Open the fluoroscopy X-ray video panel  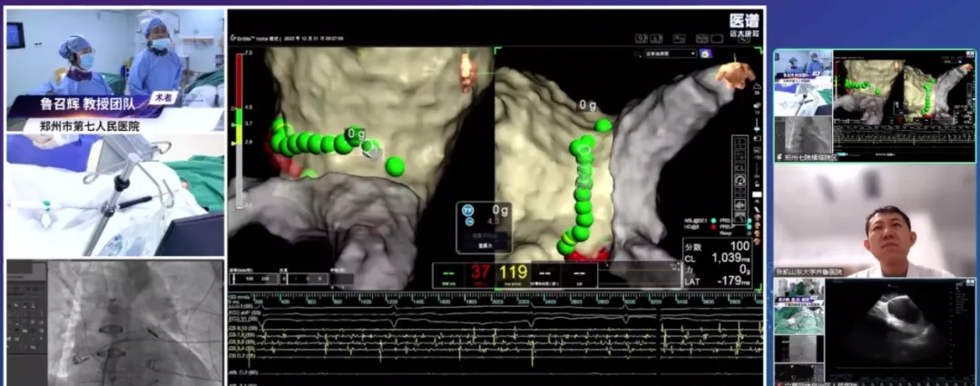[x=115, y=321]
